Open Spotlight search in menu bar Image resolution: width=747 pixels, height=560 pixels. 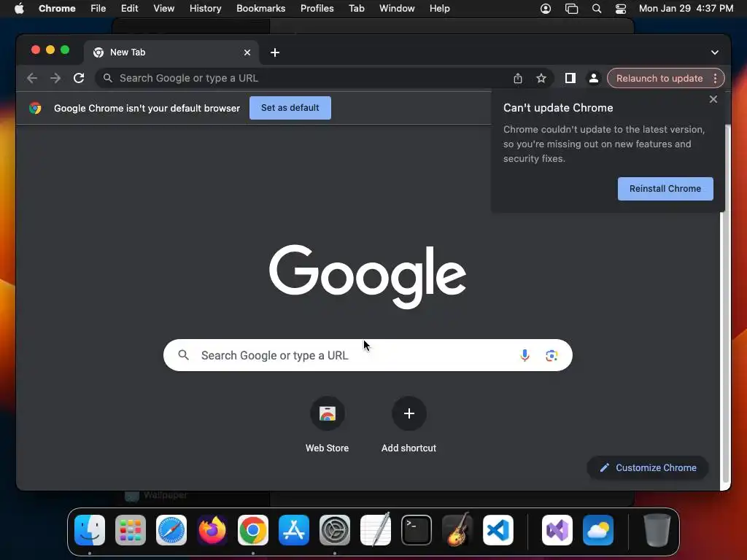click(597, 9)
